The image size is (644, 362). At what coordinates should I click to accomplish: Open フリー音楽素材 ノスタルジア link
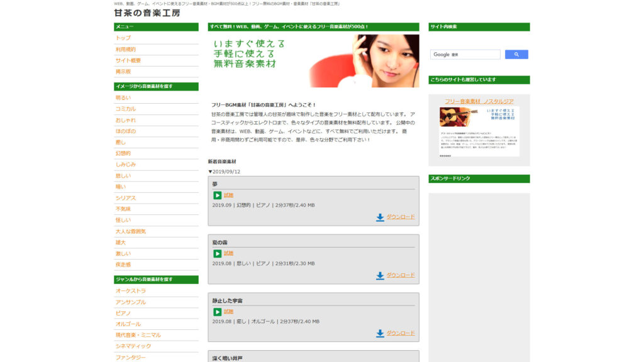479,101
